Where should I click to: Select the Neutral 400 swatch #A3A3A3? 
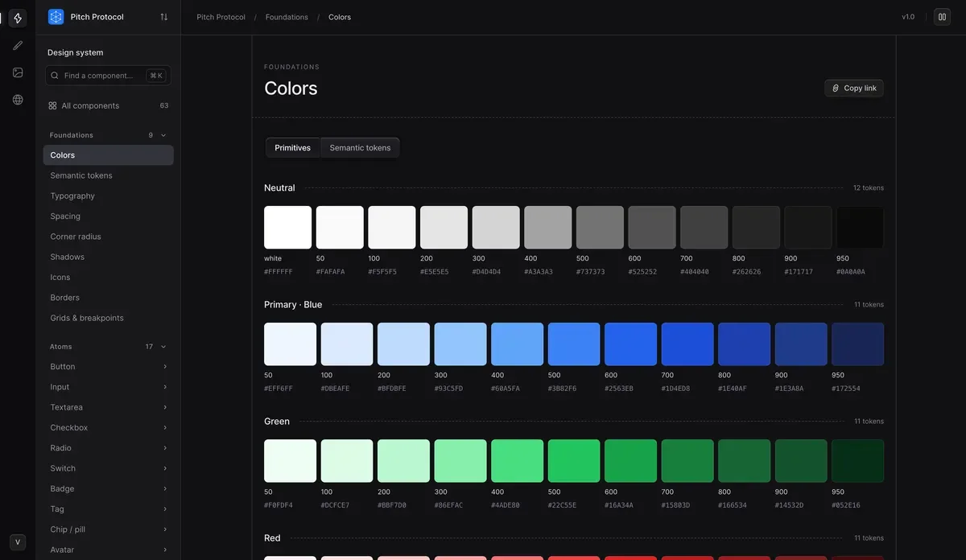pos(547,228)
